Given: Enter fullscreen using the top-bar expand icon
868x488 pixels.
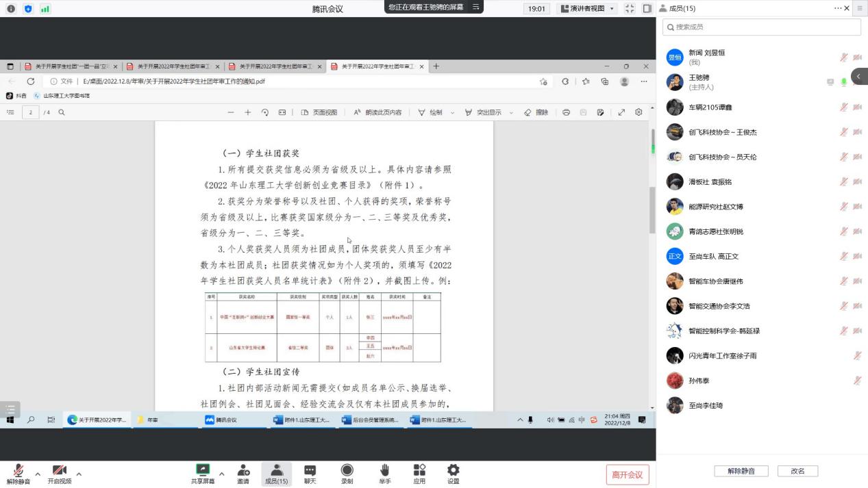Looking at the screenshot, I should pos(630,9).
